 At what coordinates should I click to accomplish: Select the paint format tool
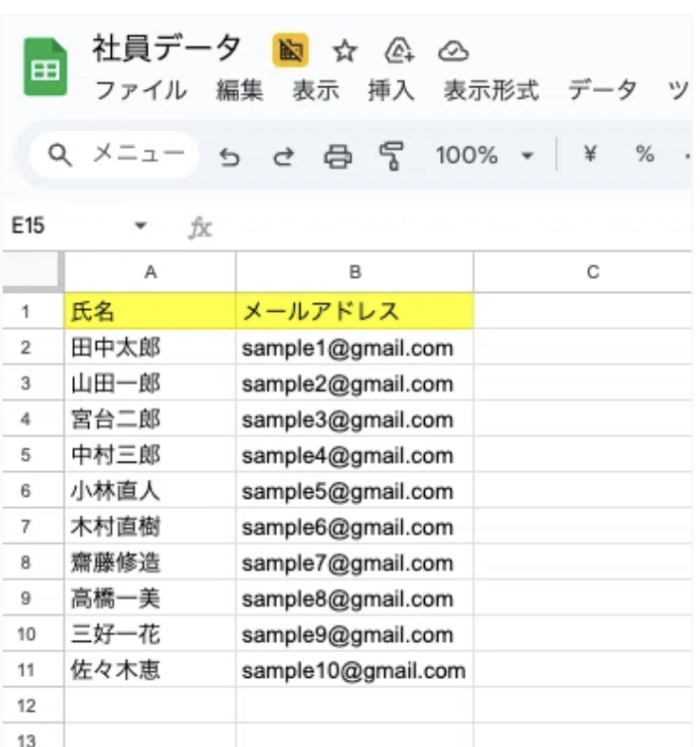tap(392, 155)
